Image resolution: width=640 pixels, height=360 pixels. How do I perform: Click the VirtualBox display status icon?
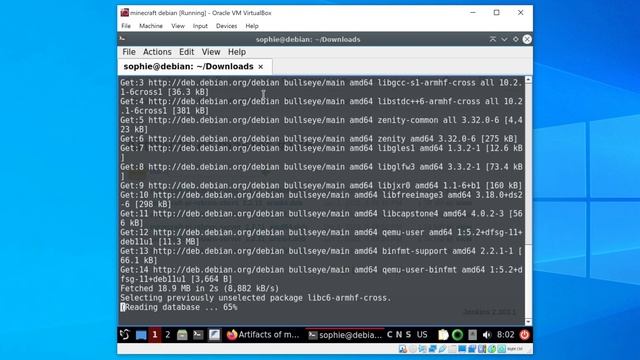(x=462, y=349)
